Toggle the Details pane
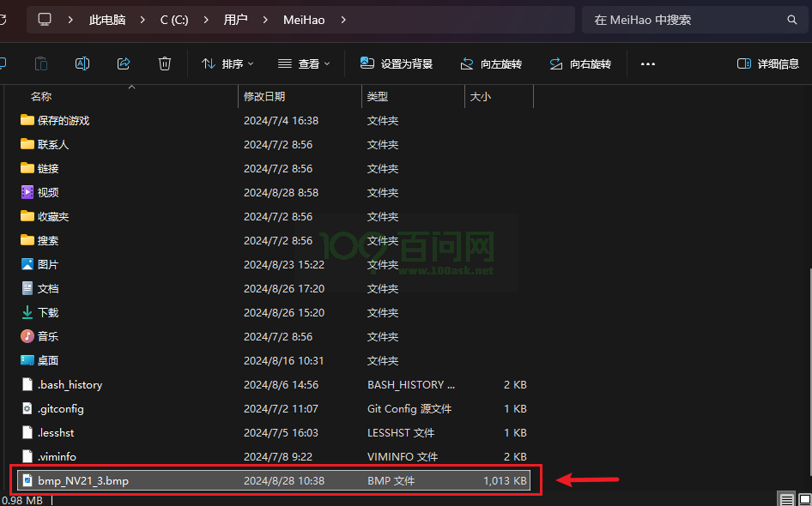Image resolution: width=812 pixels, height=506 pixels. point(767,63)
